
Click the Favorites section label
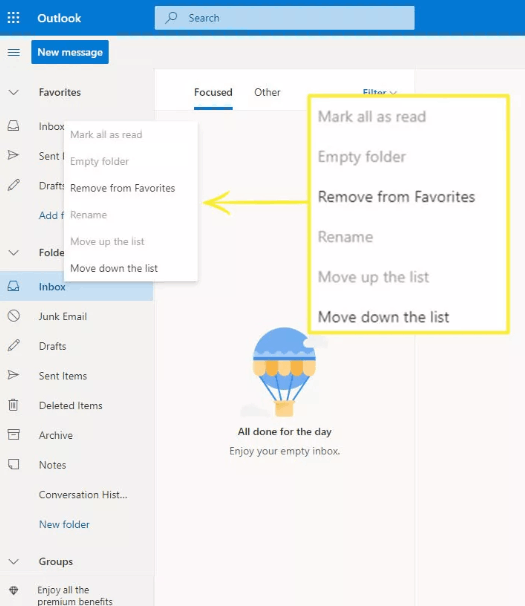tap(60, 92)
